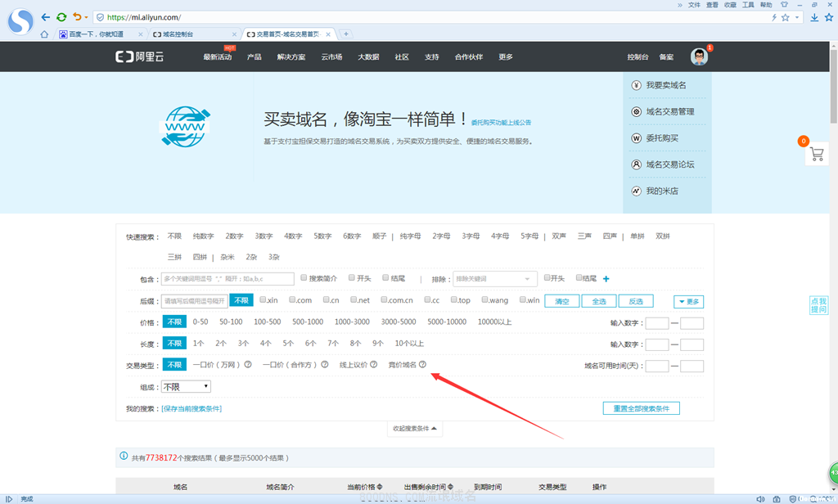Open the 排除关键词 dropdown
Viewport: 838px width, 504px height.
[x=494, y=279]
